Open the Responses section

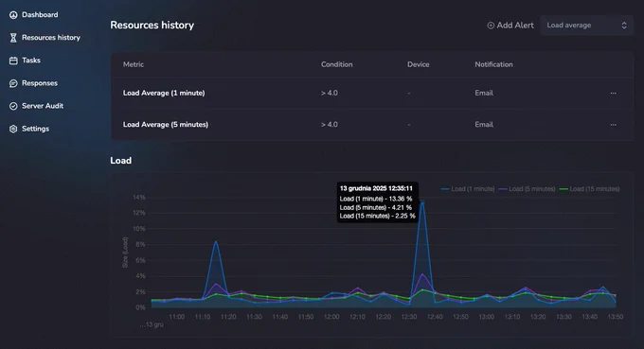[x=40, y=83]
